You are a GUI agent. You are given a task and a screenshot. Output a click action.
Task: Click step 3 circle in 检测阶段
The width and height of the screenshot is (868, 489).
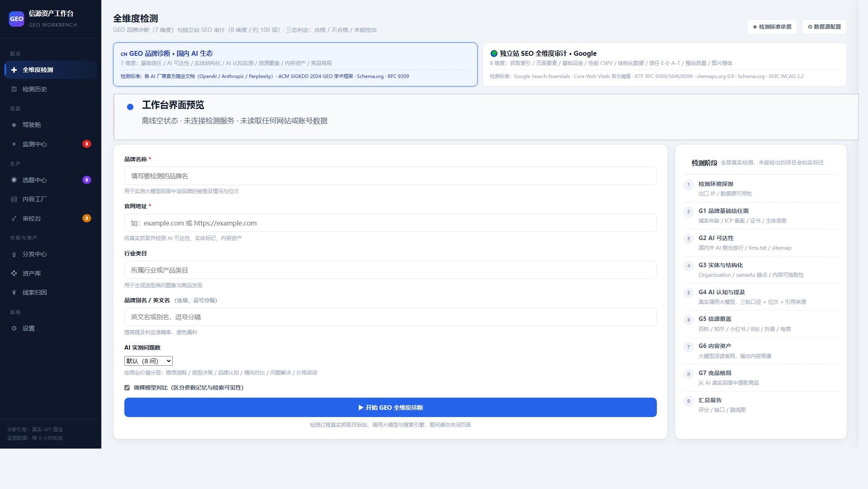click(x=689, y=239)
